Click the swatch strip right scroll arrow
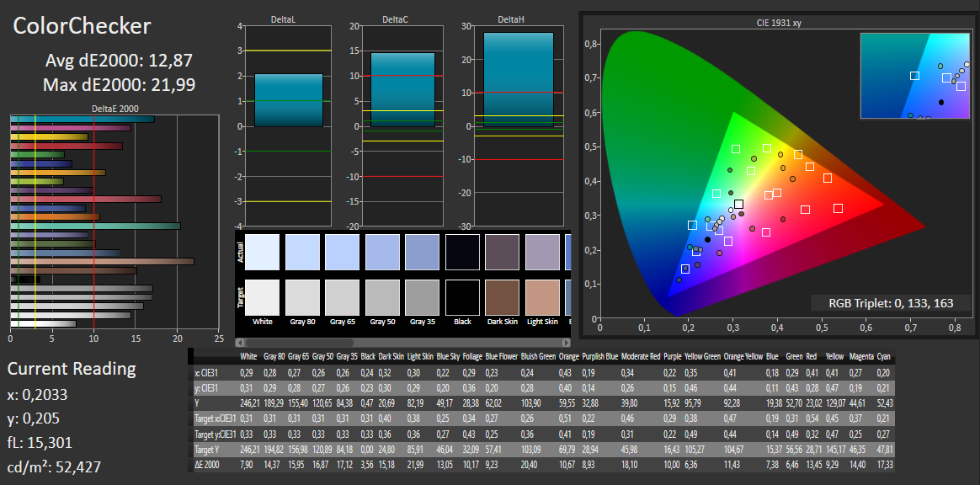The image size is (980, 485). [567, 343]
